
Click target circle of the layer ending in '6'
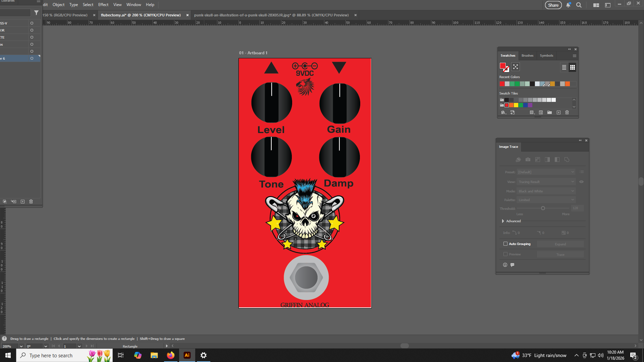[32, 58]
